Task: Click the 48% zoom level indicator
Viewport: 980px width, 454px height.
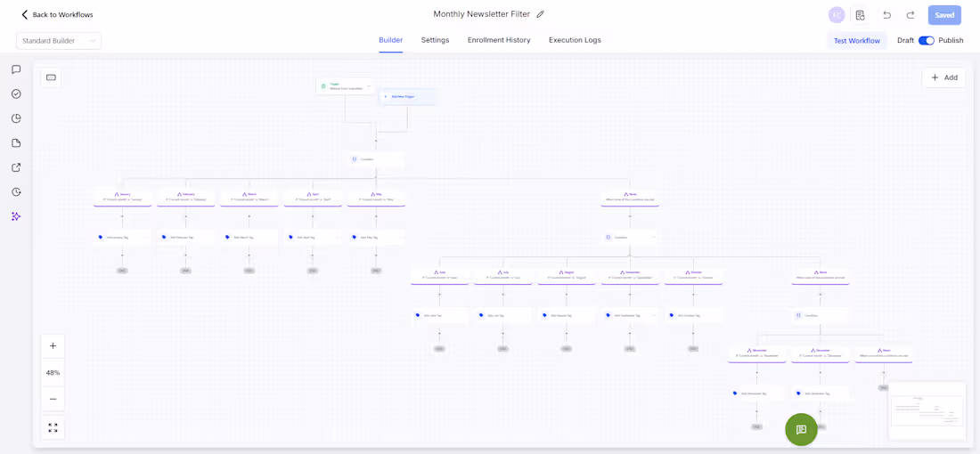Action: tap(53, 373)
